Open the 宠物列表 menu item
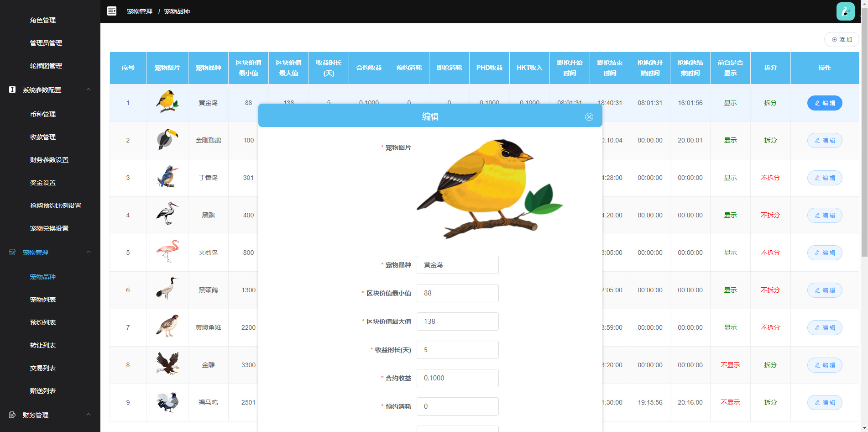The width and height of the screenshot is (868, 432). click(43, 300)
